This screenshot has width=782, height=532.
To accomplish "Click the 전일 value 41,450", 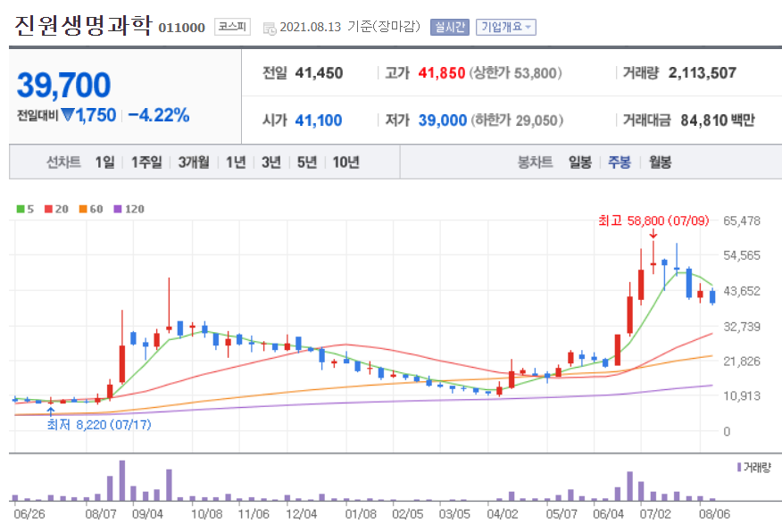I will coord(319,73).
